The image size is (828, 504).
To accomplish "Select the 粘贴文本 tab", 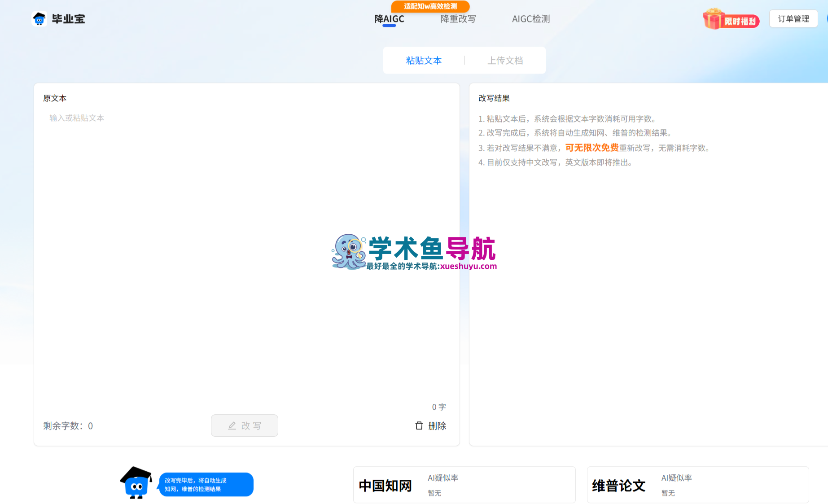I will click(423, 60).
